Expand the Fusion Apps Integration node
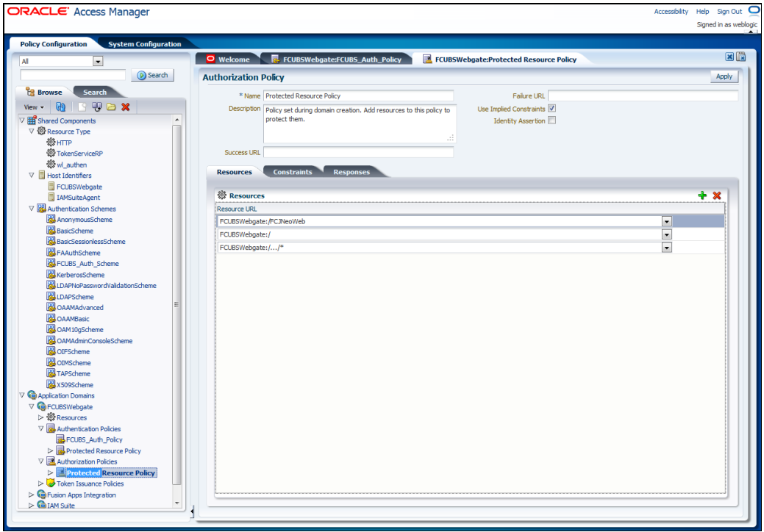764x532 pixels. coord(31,495)
